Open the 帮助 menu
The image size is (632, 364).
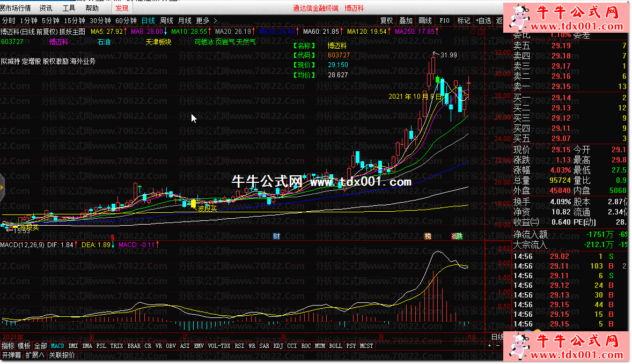point(92,8)
